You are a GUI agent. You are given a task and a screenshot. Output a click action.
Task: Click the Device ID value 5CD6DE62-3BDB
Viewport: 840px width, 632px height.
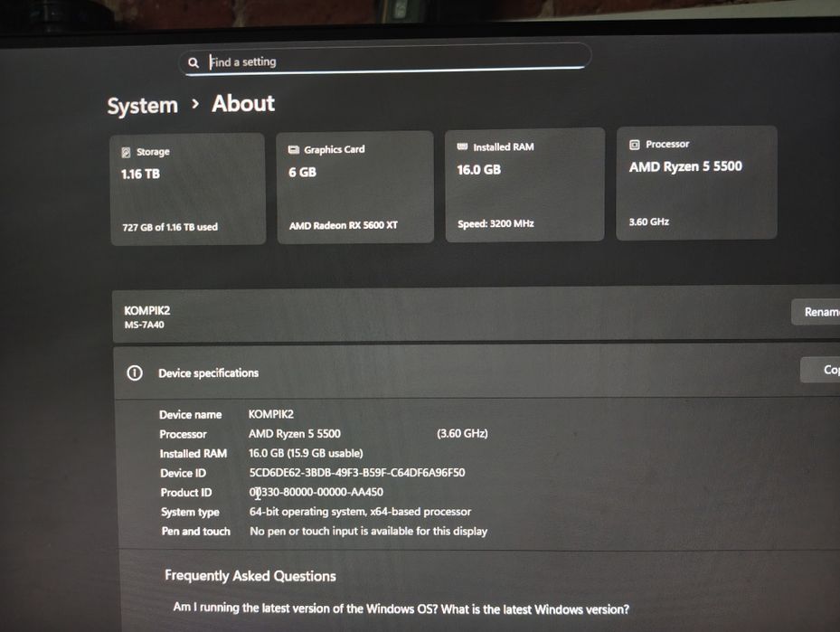coord(357,472)
